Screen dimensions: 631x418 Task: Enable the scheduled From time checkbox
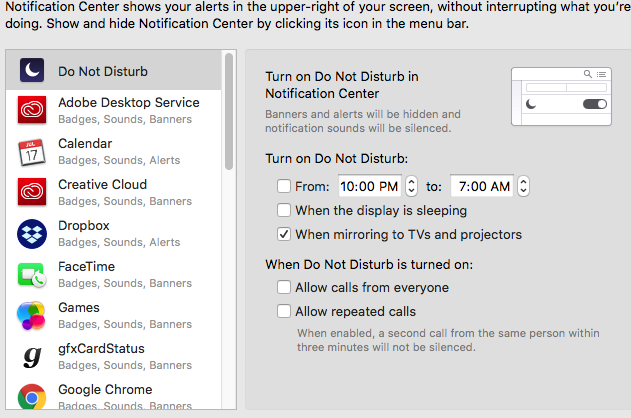pos(284,186)
